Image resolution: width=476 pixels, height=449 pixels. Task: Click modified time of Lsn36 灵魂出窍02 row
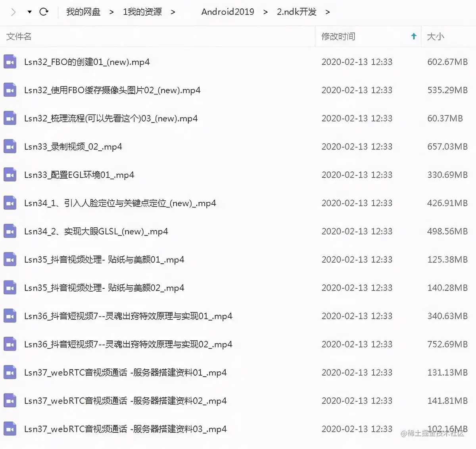coord(357,344)
